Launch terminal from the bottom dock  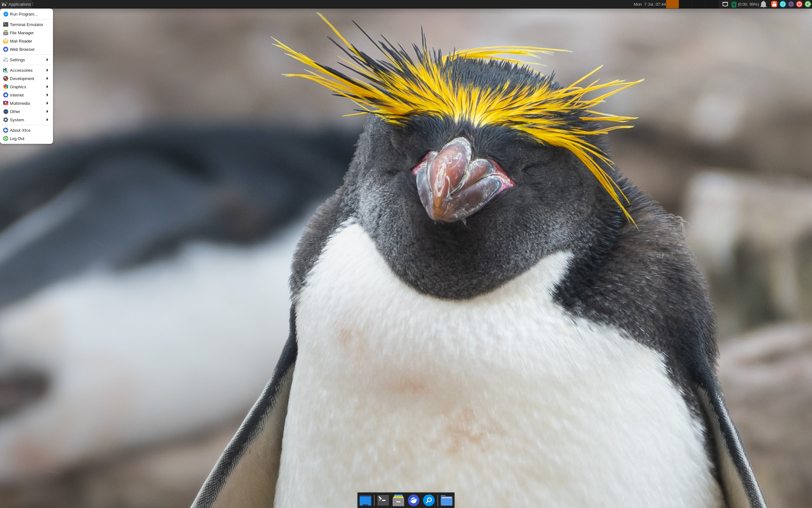(383, 500)
